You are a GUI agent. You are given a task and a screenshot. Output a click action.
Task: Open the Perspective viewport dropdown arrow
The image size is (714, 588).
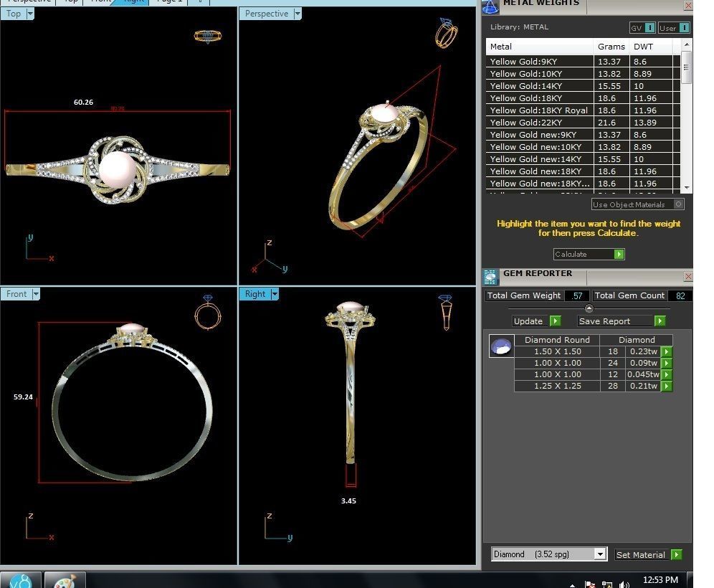coord(297,14)
